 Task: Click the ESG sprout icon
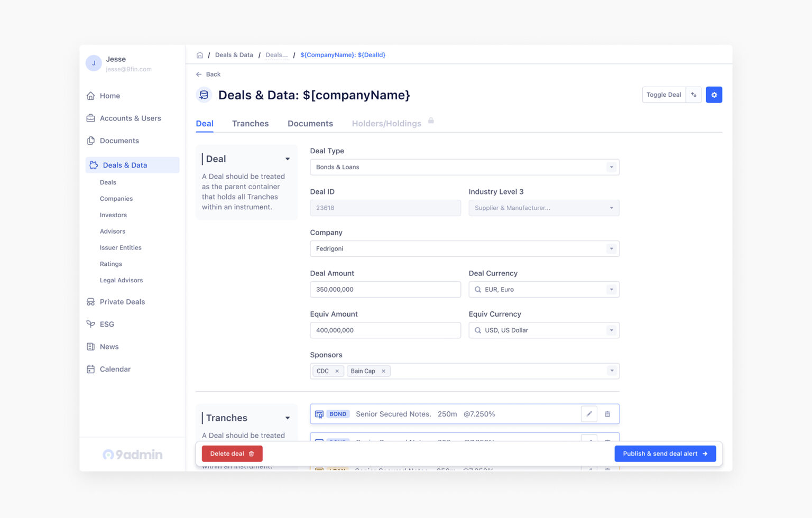click(91, 324)
